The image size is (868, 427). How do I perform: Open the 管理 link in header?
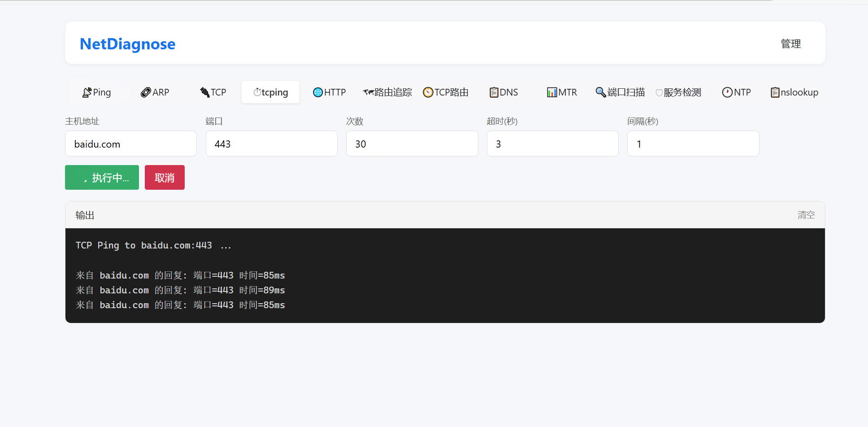coord(791,44)
